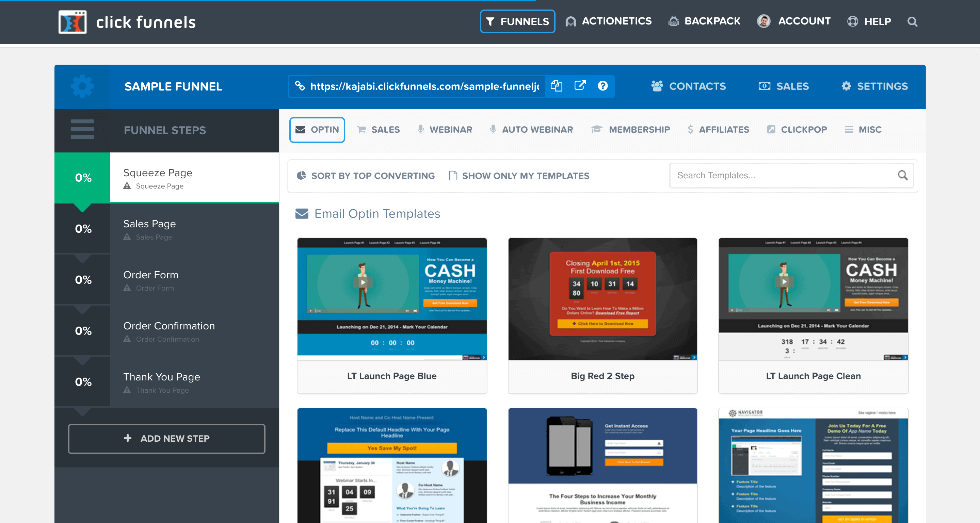Switch to the Misc templates tab
Viewport: 980px width, 523px height.
[863, 130]
